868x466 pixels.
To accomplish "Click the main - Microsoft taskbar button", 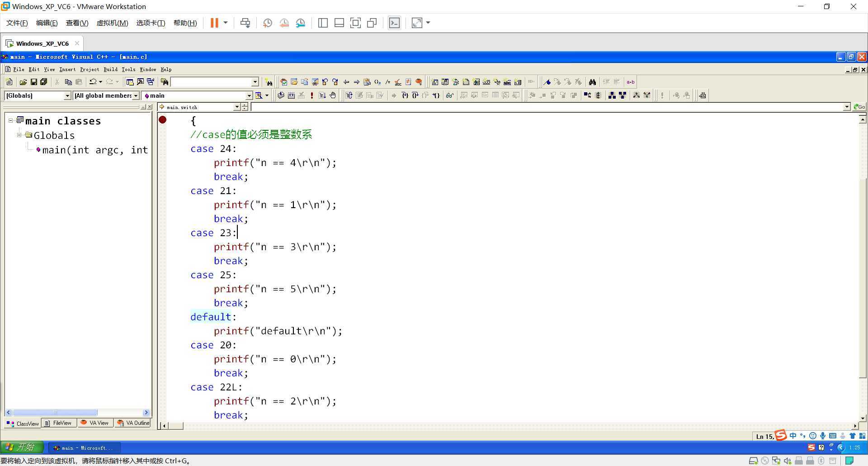I will tap(84, 448).
